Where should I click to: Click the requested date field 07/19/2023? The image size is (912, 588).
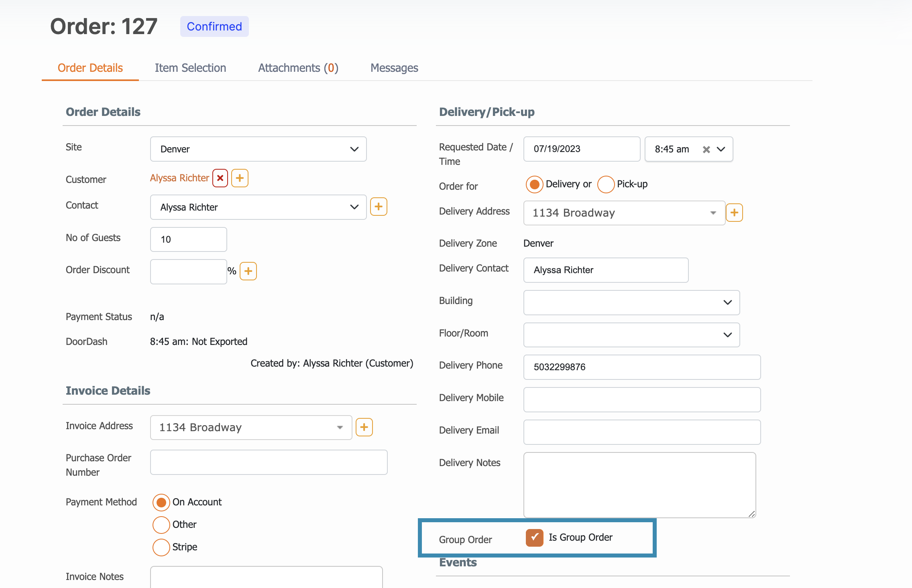click(582, 149)
